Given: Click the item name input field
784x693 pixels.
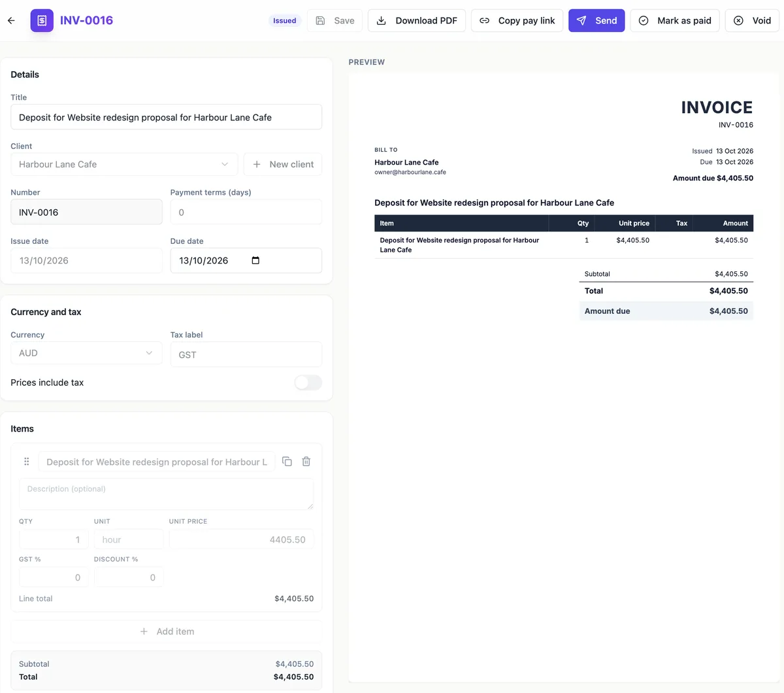Looking at the screenshot, I should tap(157, 462).
